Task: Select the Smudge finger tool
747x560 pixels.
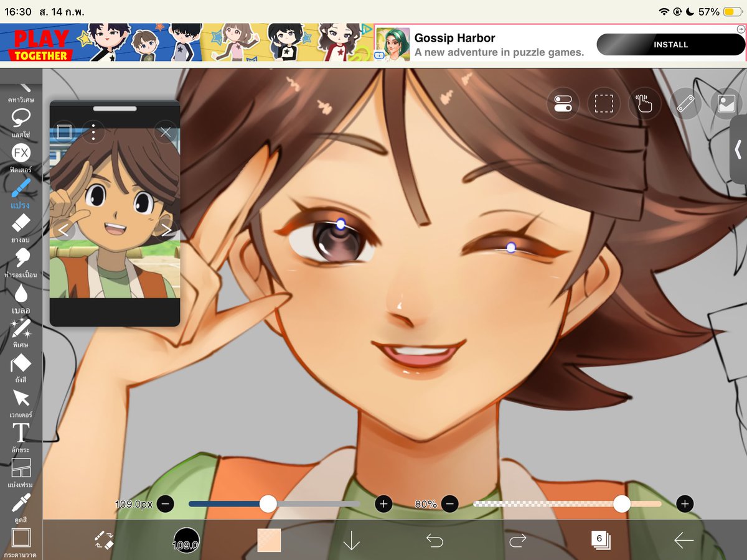Action: pos(21,262)
